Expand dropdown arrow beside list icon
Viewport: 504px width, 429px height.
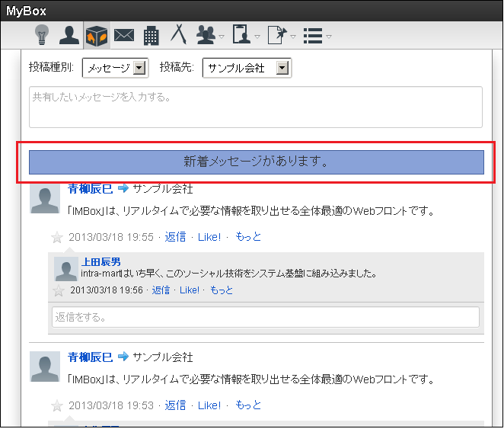pos(329,37)
